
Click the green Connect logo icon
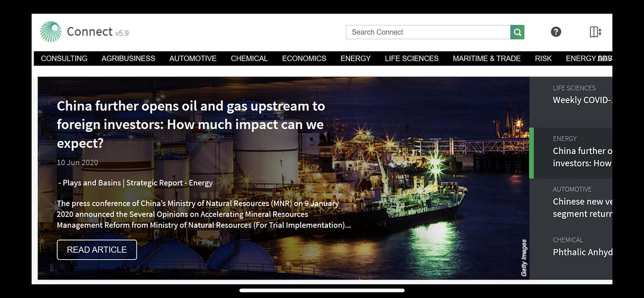[51, 32]
